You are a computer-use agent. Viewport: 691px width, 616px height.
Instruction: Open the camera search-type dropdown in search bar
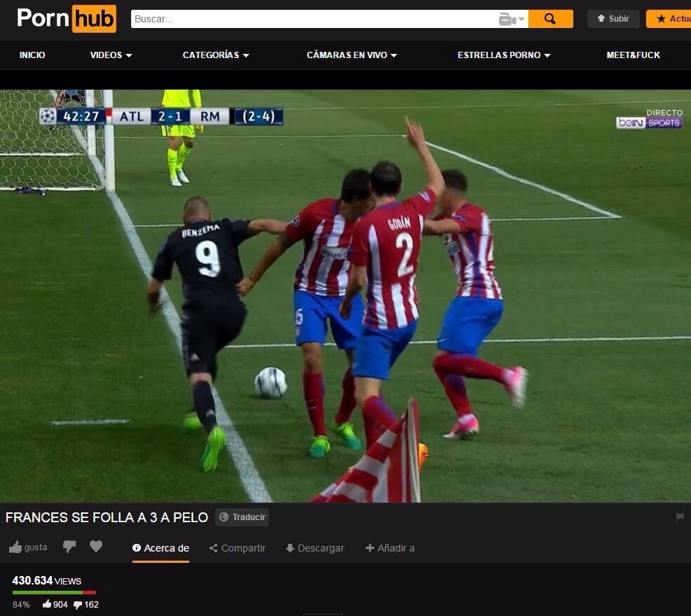tap(512, 19)
